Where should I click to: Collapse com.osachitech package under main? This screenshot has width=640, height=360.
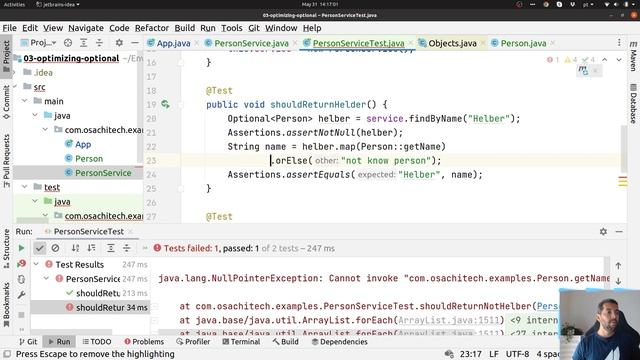pyautogui.click(x=45, y=130)
